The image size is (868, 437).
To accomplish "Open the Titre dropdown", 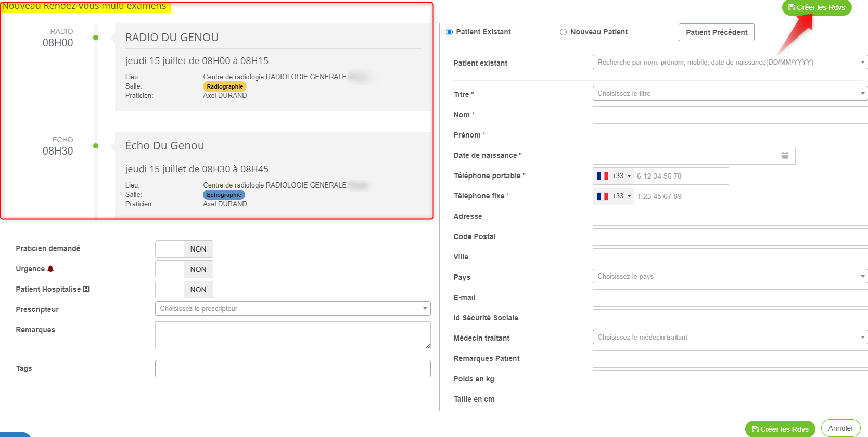I will tap(730, 93).
